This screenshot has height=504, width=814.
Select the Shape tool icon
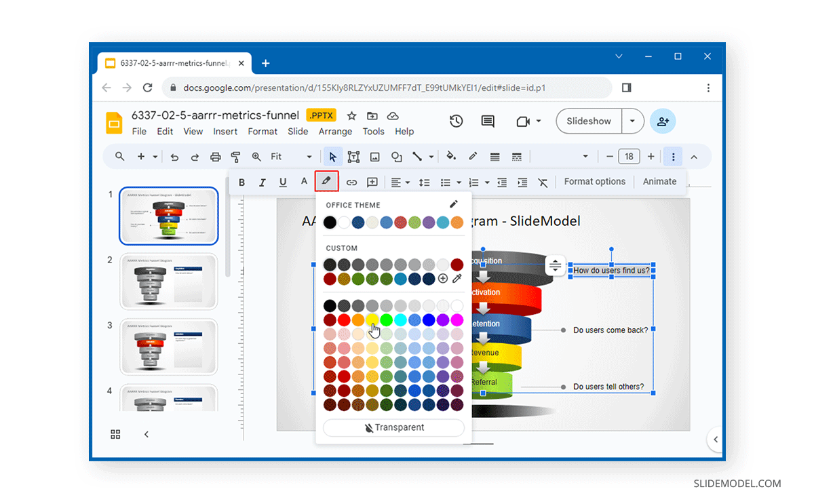(x=396, y=156)
